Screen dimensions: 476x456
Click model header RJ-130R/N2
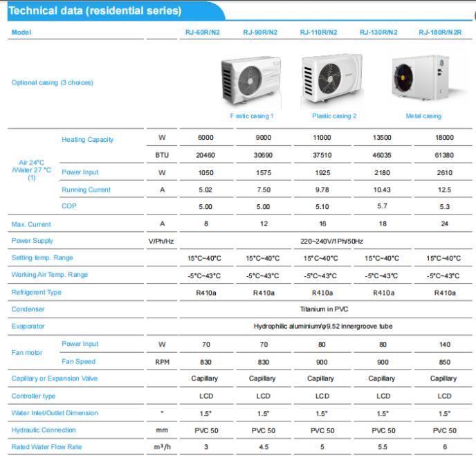point(378,33)
